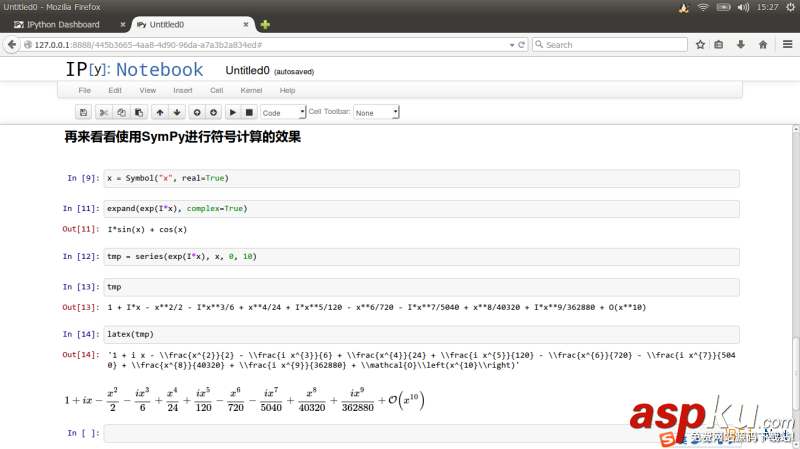800x449 pixels.
Task: Click the IP[y]: Notebook logo link
Action: coord(134,69)
